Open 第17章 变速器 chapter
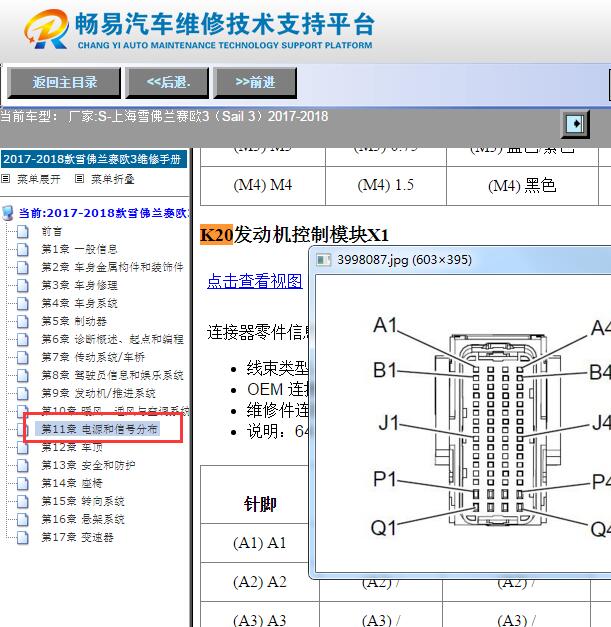 [x=78, y=537]
